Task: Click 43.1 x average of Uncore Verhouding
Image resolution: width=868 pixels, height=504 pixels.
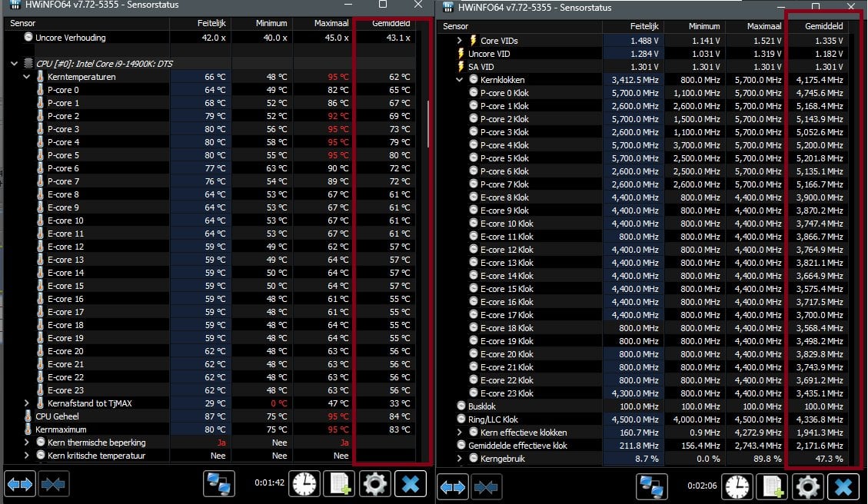Action: (x=398, y=38)
